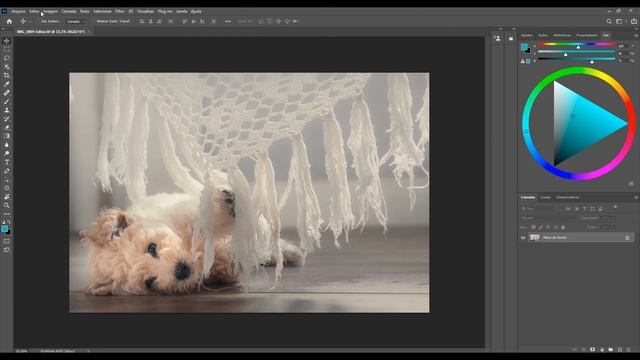This screenshot has width=640, height=360.
Task: Toggle pixel layer filter icon
Action: tap(568, 209)
